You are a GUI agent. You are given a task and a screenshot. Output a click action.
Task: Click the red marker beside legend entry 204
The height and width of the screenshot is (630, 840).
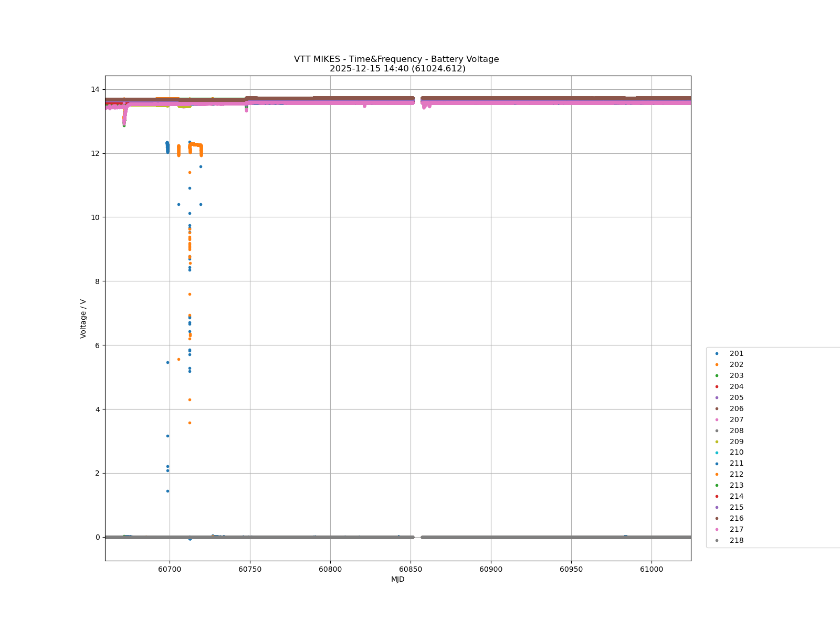click(x=717, y=387)
